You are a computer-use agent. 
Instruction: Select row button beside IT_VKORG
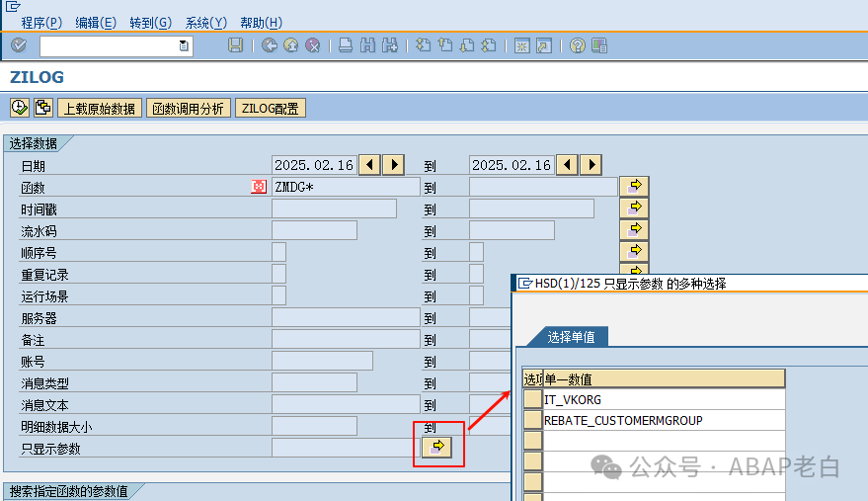(x=532, y=399)
